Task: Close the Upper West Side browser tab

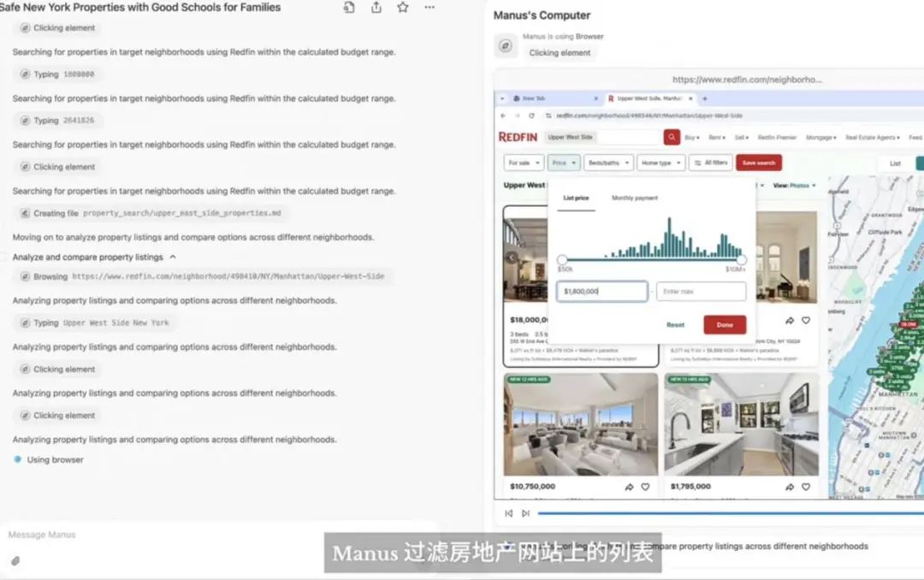Action: 690,98
